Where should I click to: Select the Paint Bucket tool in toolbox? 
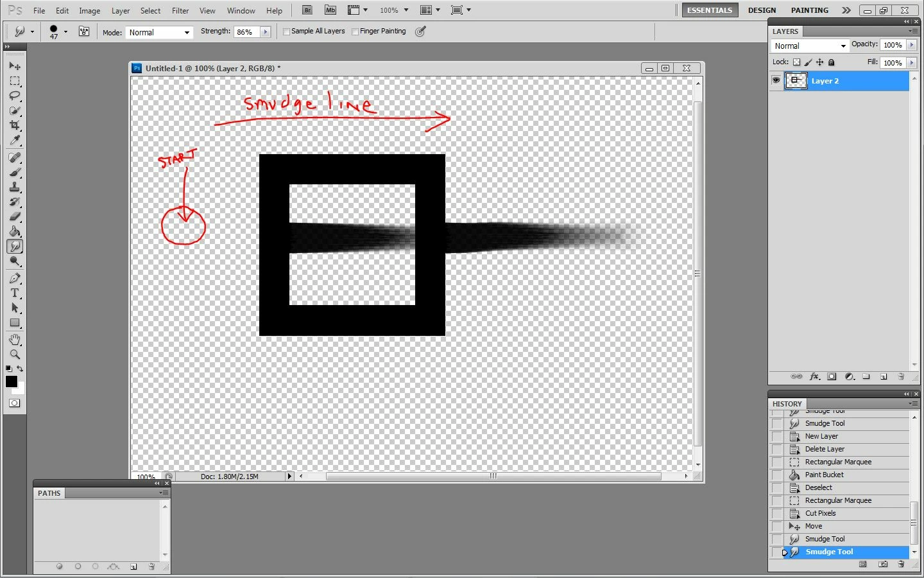[x=15, y=231]
